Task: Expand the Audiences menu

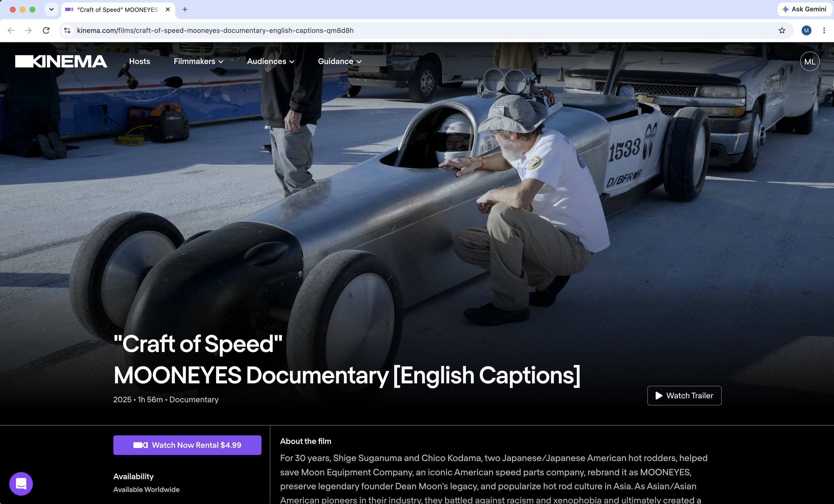Action: tap(271, 61)
